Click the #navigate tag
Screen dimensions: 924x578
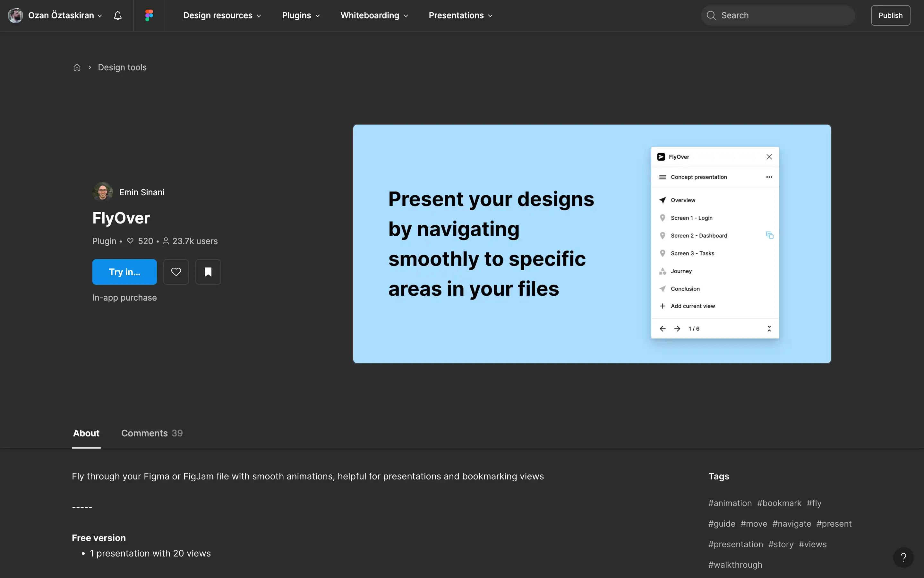[x=791, y=524]
